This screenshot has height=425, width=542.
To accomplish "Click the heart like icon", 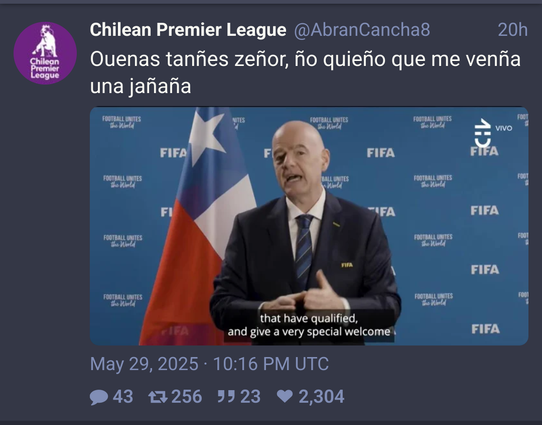I will pos(285,396).
